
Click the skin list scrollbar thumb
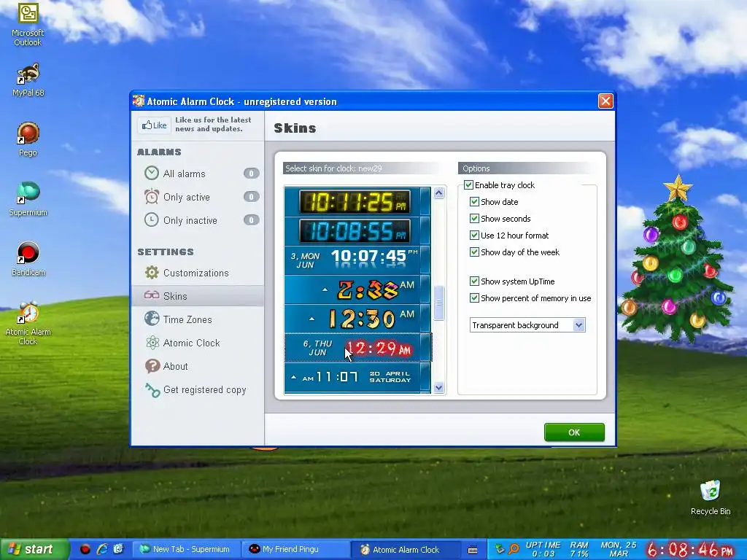[438, 303]
